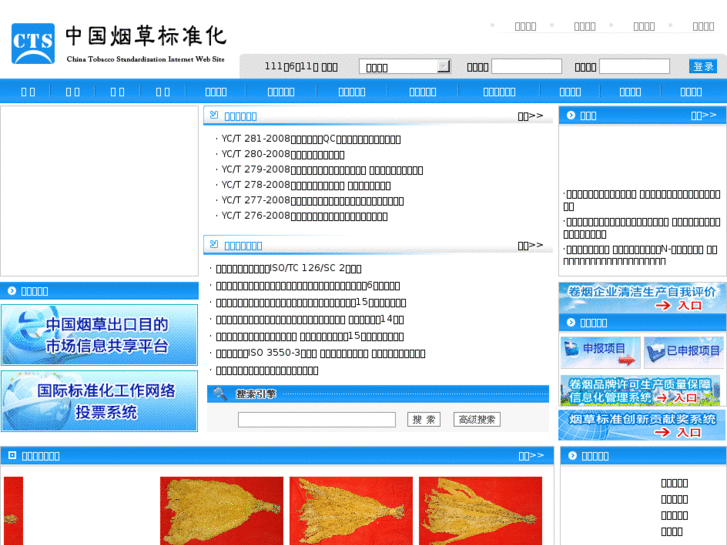
Task: Open 卷烟品牌许可生产质量保障 system banner
Action: pyautogui.click(x=641, y=391)
